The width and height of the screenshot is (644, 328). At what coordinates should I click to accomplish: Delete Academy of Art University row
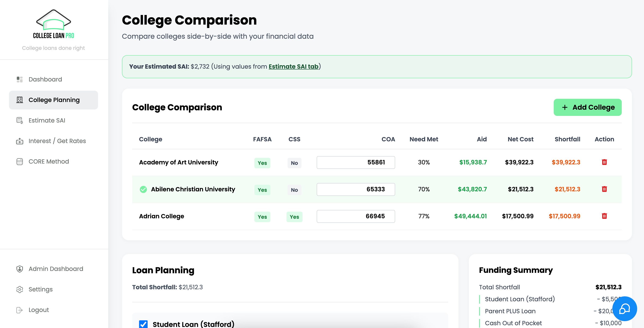(604, 162)
